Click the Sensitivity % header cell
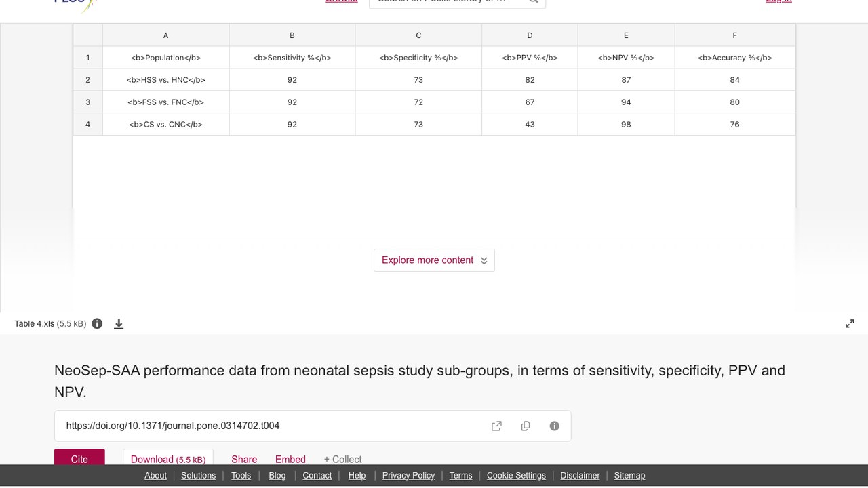Viewport: 868px width, 488px height. pos(292,58)
